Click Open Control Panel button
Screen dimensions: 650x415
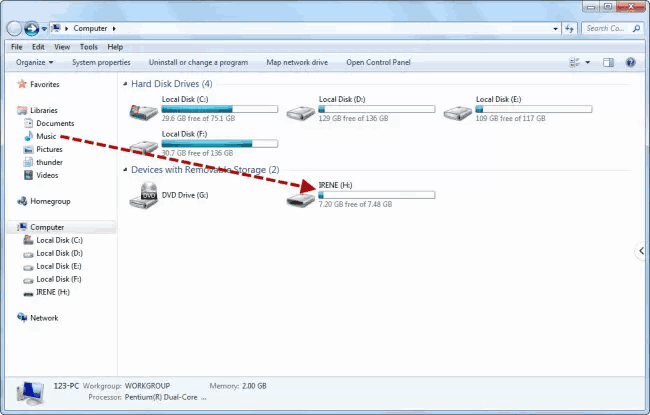click(378, 62)
